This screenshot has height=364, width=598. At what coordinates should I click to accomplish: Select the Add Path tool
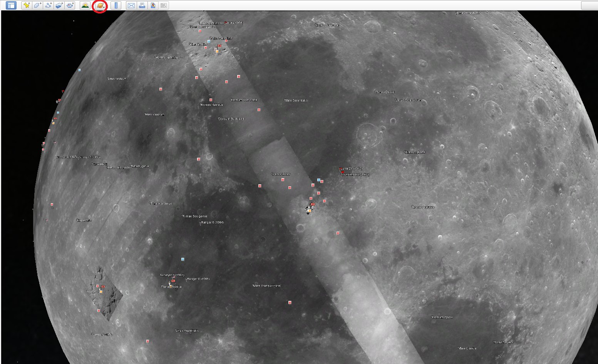pos(48,5)
